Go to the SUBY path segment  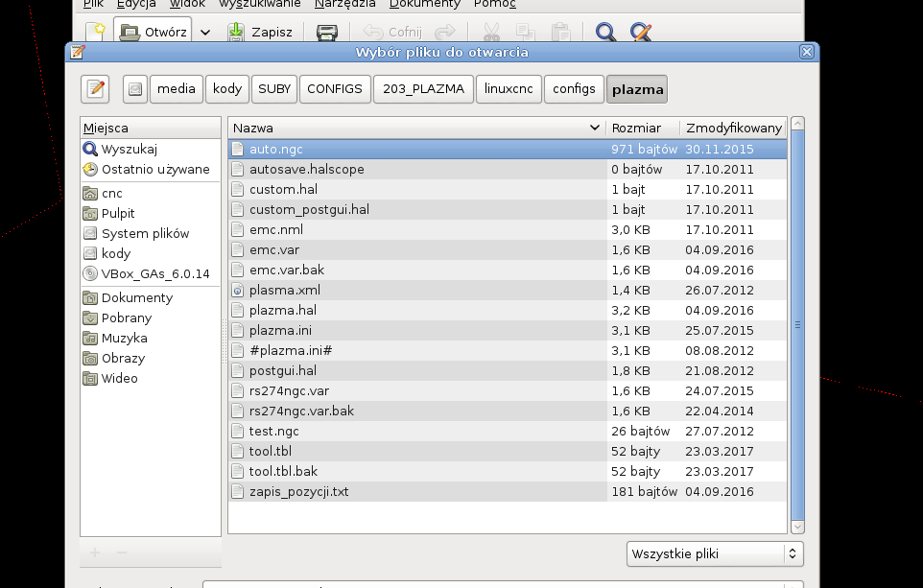274,89
